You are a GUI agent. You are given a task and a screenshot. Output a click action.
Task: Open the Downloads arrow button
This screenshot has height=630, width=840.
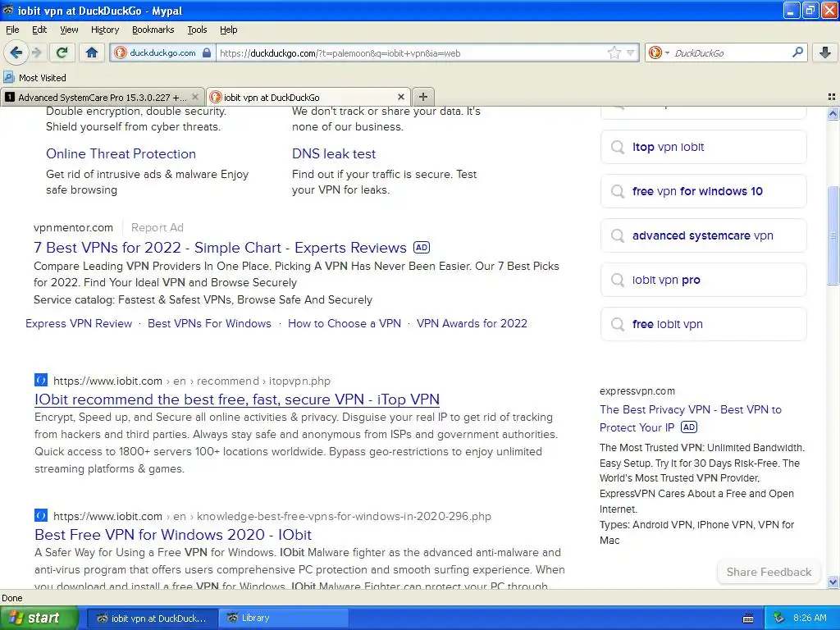click(x=825, y=52)
